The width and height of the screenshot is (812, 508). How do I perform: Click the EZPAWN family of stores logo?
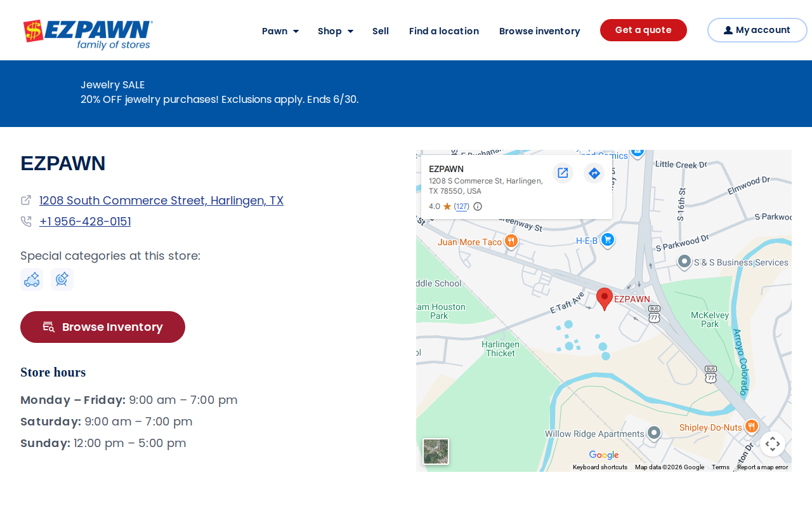88,34
